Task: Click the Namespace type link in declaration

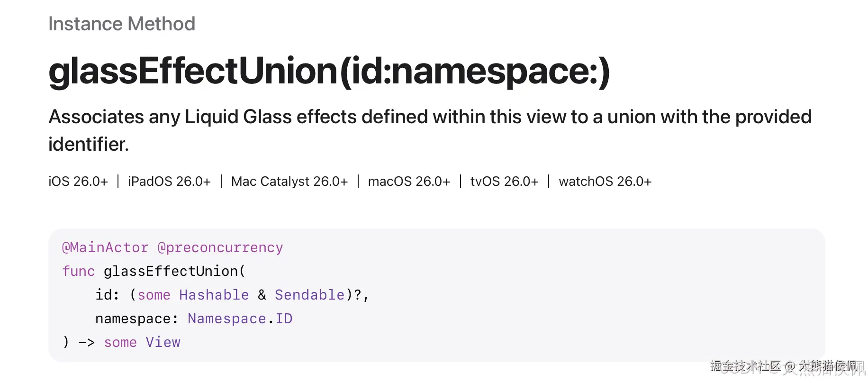Action: [x=226, y=319]
